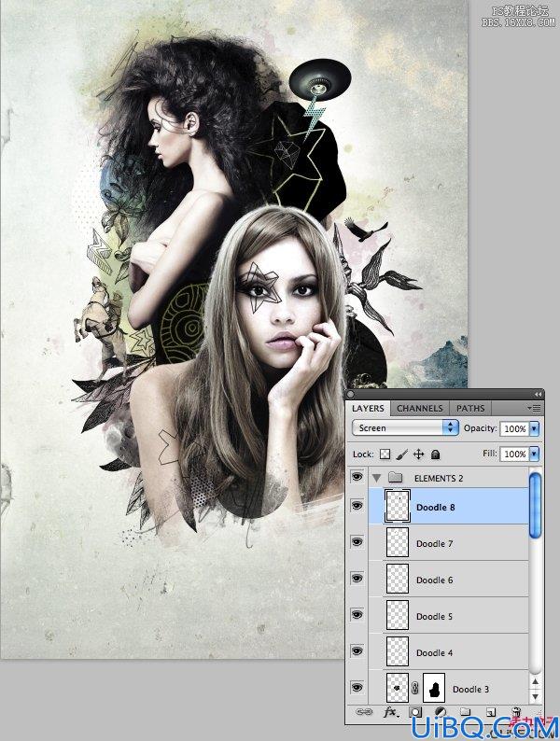Click the Link layers icon
560x741 pixels.
tap(364, 712)
